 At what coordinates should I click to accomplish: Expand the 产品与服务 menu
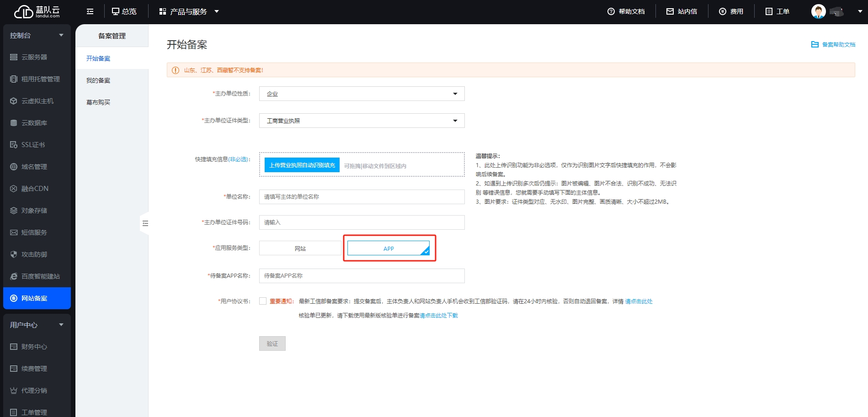click(x=189, y=11)
